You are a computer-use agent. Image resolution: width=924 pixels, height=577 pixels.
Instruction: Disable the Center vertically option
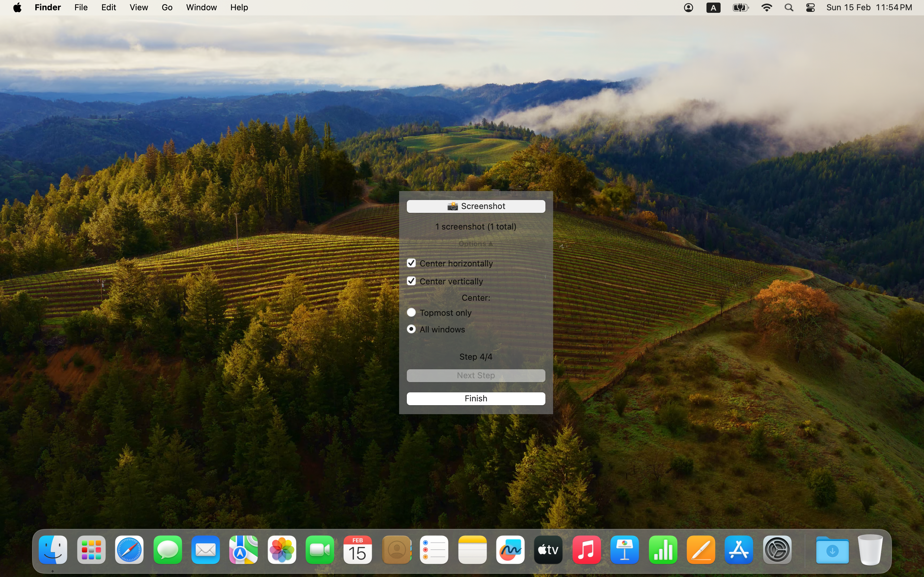[411, 281]
